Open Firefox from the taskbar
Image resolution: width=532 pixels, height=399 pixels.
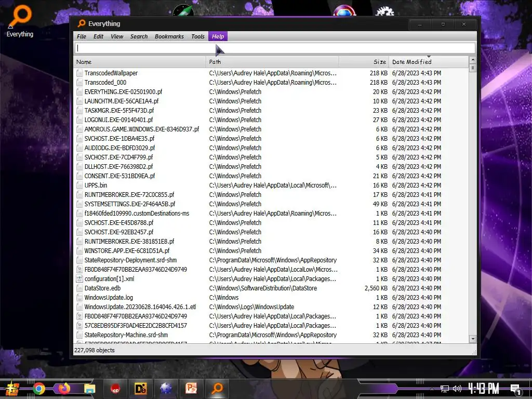[64, 388]
